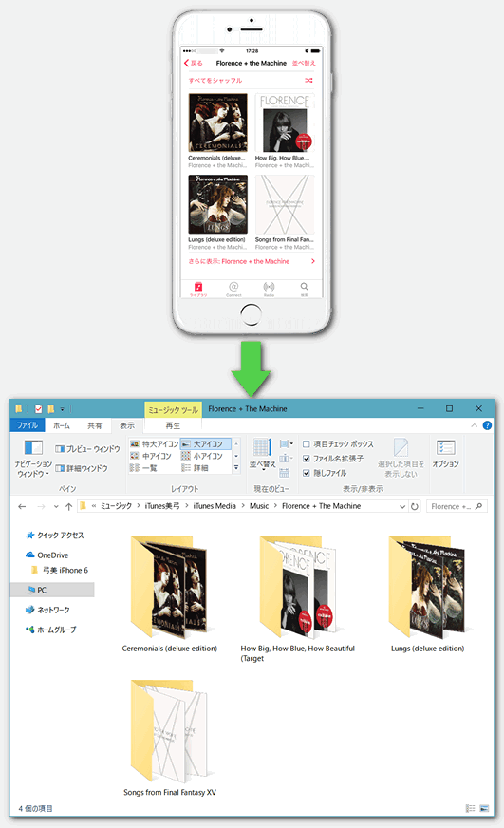Open the オプション button

(x=446, y=454)
